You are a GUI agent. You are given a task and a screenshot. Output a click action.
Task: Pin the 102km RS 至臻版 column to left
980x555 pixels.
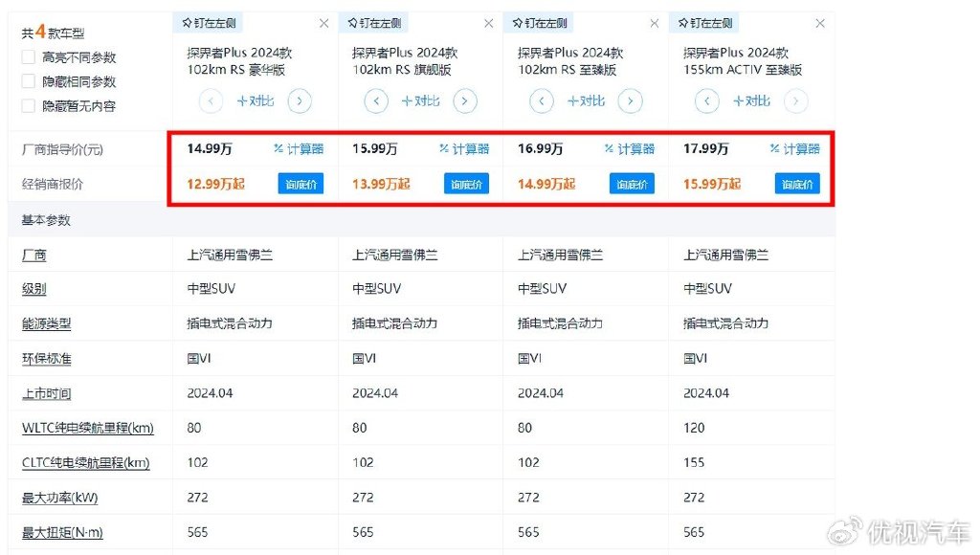click(x=540, y=23)
